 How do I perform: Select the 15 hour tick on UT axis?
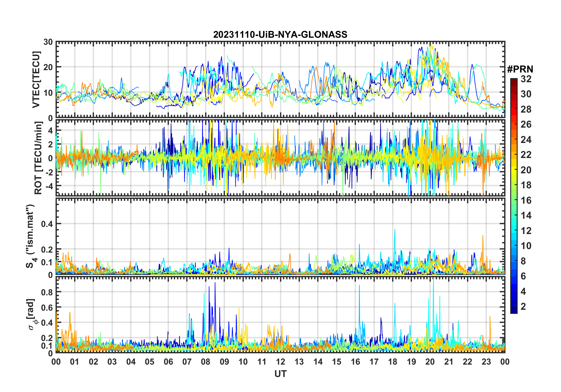[337, 362]
